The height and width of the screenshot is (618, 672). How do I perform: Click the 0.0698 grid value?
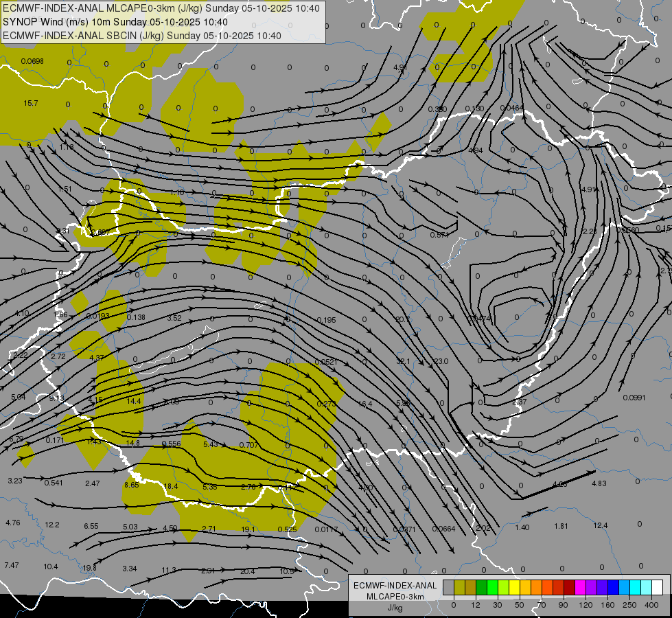[32, 61]
